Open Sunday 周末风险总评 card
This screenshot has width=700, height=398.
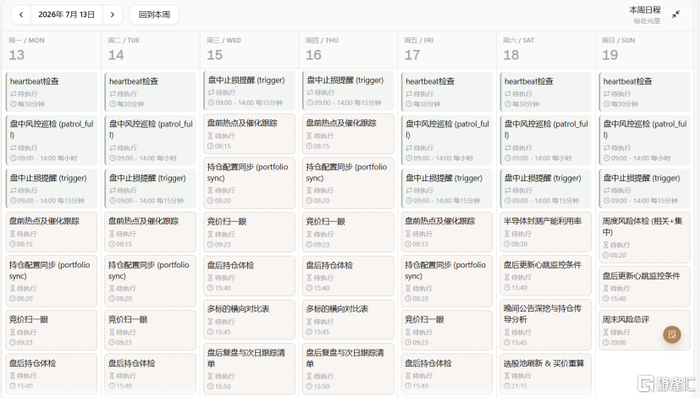[x=645, y=330]
